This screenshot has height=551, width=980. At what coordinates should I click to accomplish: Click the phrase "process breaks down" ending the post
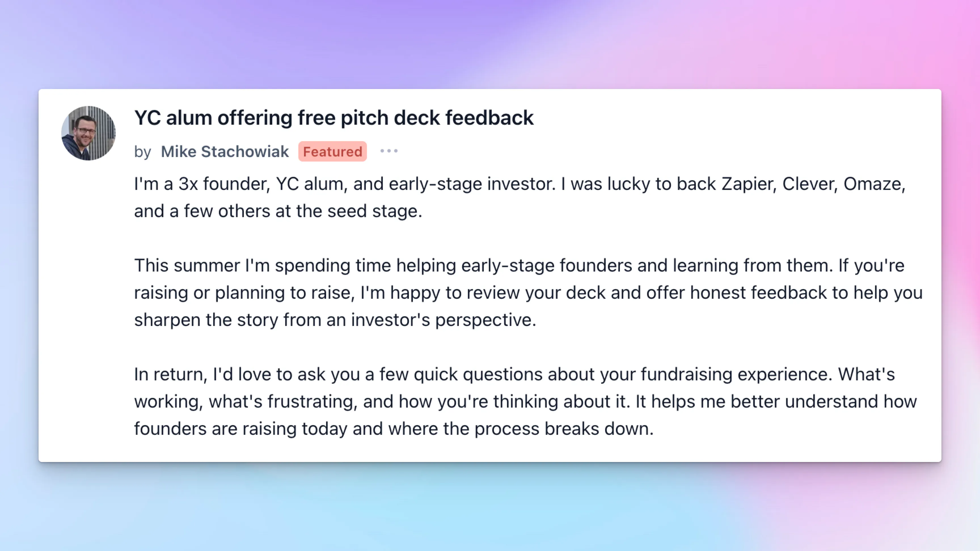point(564,429)
